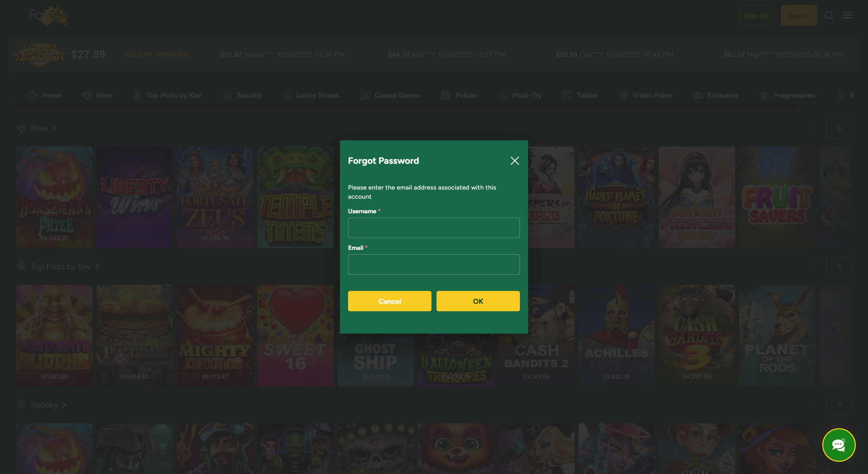Select the Casual Games rocket icon
Viewport: 868px width, 474px height.
[x=365, y=95]
